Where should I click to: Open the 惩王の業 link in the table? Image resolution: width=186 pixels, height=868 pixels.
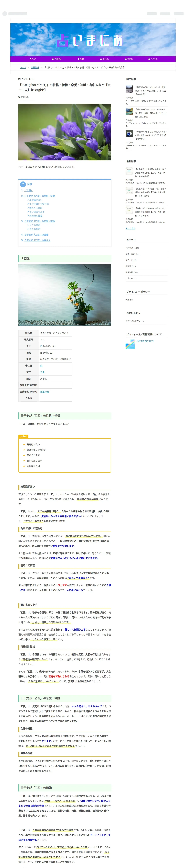click(45, 392)
